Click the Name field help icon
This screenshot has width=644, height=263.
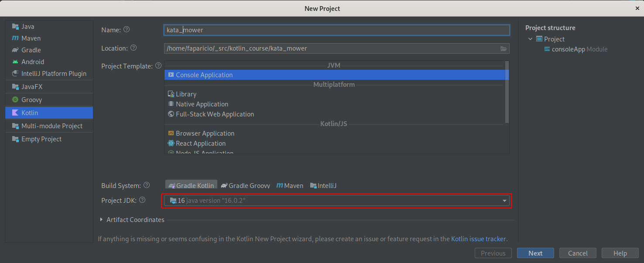click(x=127, y=30)
